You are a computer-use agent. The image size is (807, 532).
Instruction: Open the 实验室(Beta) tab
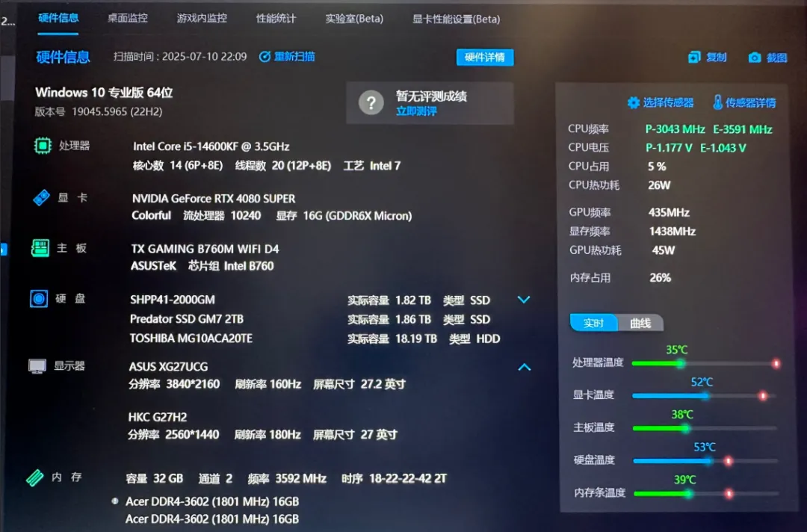[354, 19]
